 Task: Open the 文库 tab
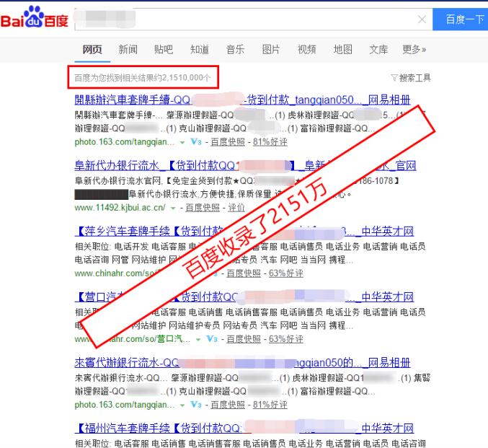378,49
